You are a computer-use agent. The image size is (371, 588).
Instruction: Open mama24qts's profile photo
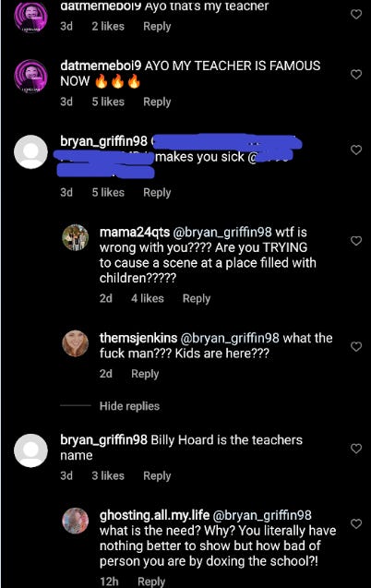[76, 238]
